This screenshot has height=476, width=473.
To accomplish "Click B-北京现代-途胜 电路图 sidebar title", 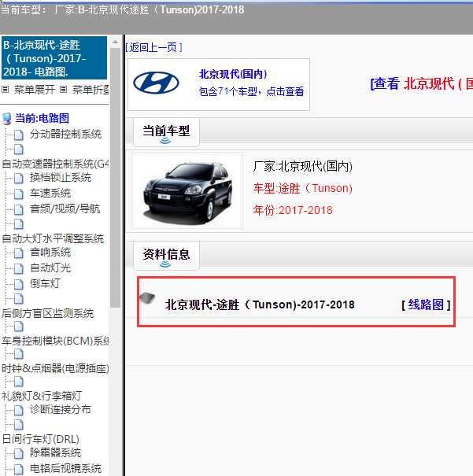I will pyautogui.click(x=54, y=58).
